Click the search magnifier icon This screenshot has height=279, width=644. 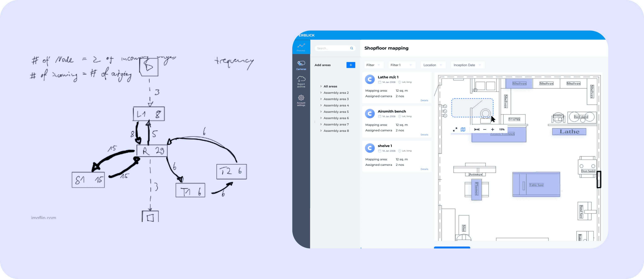point(352,48)
